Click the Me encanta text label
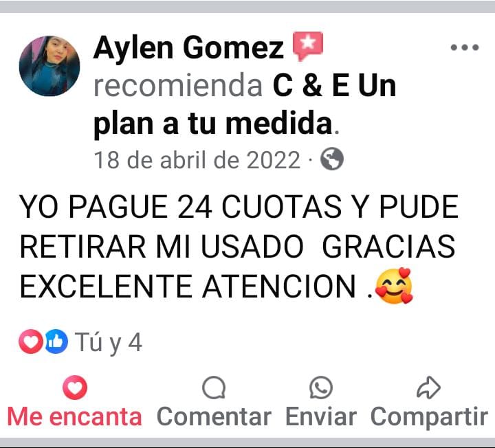495x448 pixels. (x=75, y=417)
